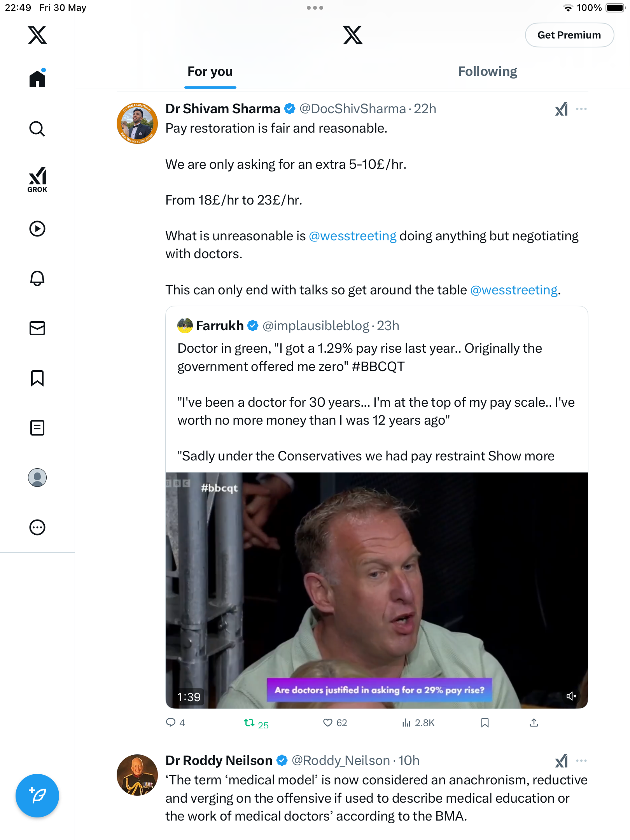Tap the compose post floating button
Screen dimensions: 630x840
click(37, 796)
